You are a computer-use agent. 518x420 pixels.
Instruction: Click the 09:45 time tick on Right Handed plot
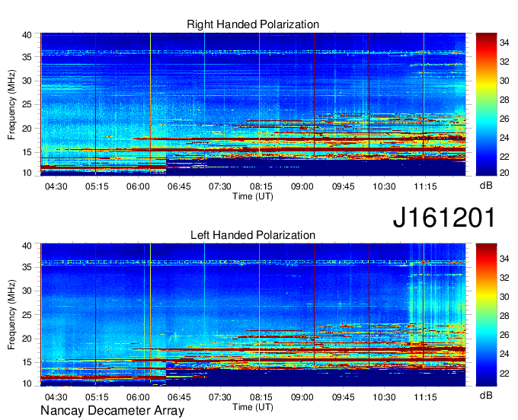344,186
